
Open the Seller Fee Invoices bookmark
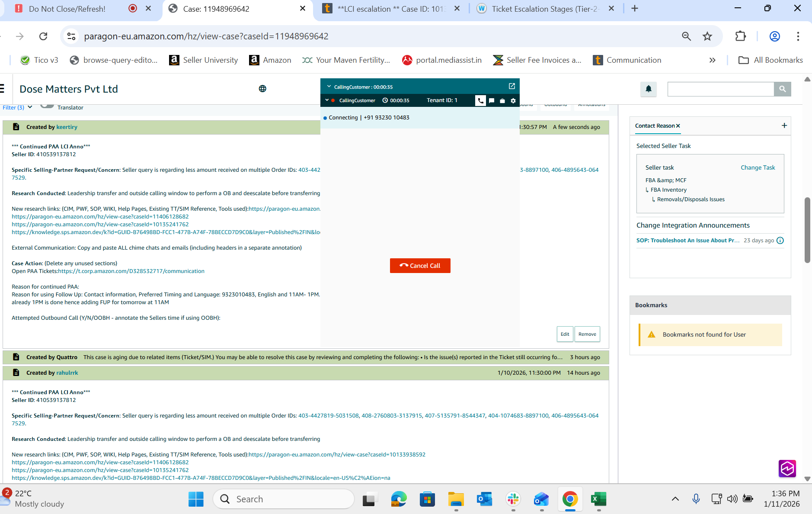(537, 60)
